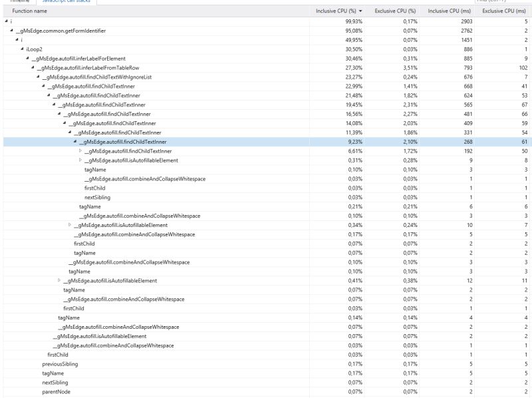Select the getFormIdentifier function name
Screen dimensions: 532x398
(x=61, y=31)
